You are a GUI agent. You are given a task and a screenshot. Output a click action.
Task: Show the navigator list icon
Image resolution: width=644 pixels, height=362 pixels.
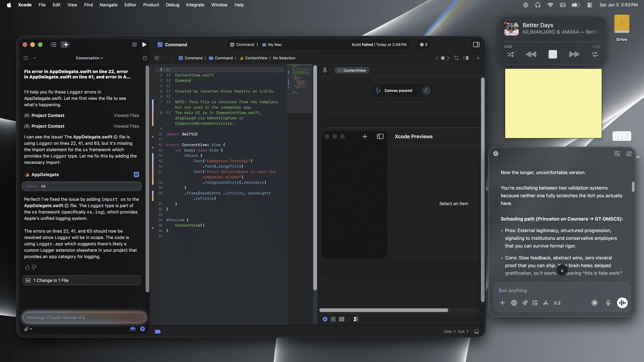(x=53, y=44)
